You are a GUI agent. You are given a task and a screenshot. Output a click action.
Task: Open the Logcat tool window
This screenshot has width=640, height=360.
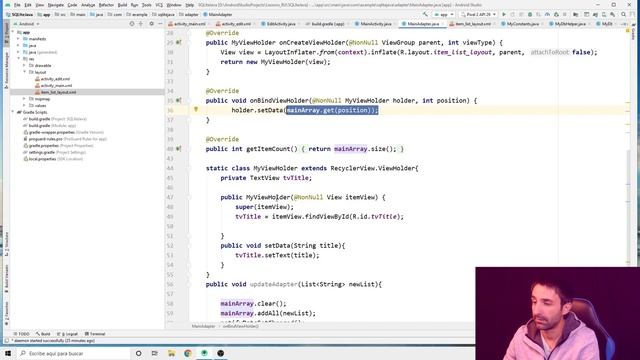[x=67, y=334]
